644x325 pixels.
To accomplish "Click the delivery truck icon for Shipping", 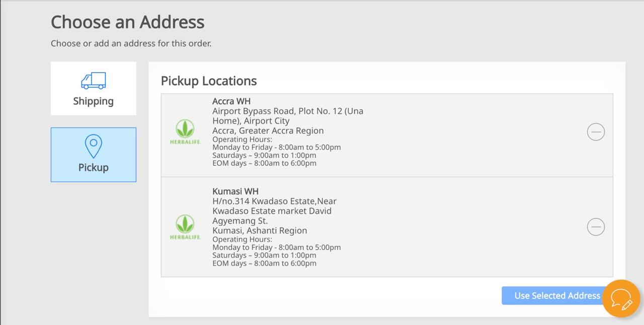I will coord(94,81).
